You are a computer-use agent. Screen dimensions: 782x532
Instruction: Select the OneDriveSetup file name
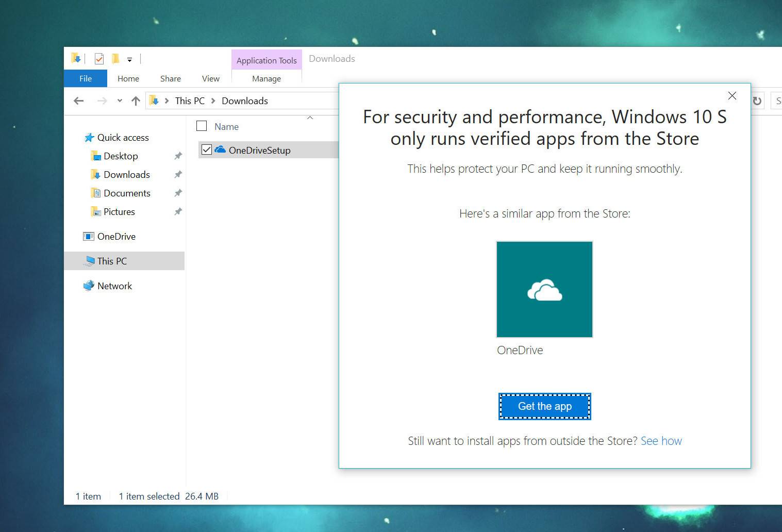click(x=260, y=150)
